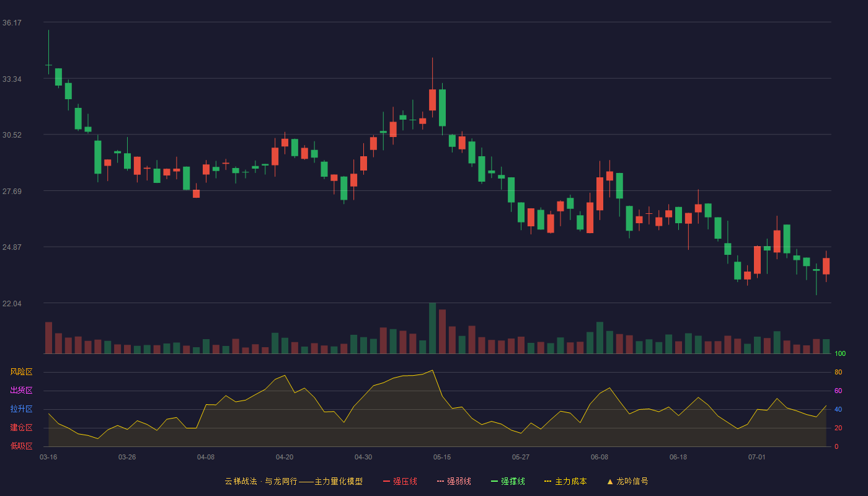Click the first candlestick on 03-16
The height and width of the screenshot is (496, 868).
point(48,64)
